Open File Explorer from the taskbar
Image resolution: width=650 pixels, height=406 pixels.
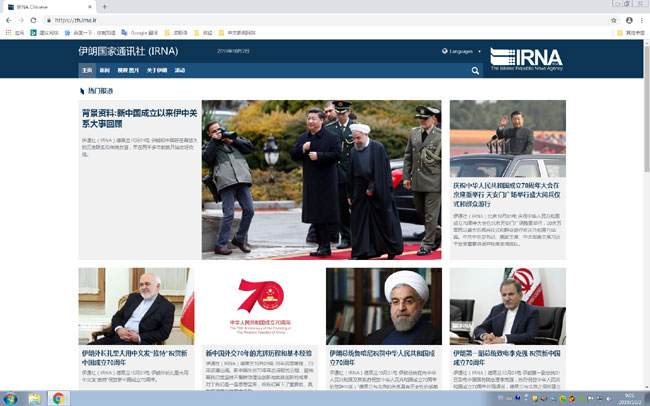tap(35, 399)
